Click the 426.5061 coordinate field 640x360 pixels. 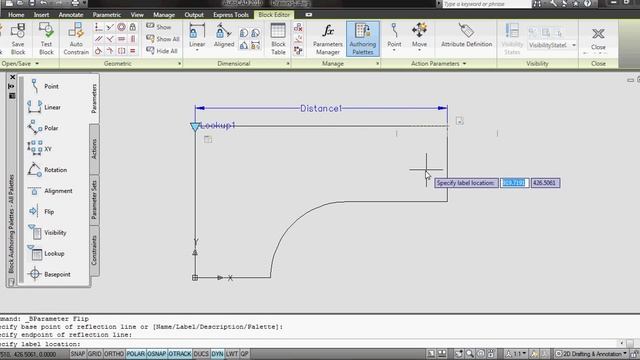(545, 183)
